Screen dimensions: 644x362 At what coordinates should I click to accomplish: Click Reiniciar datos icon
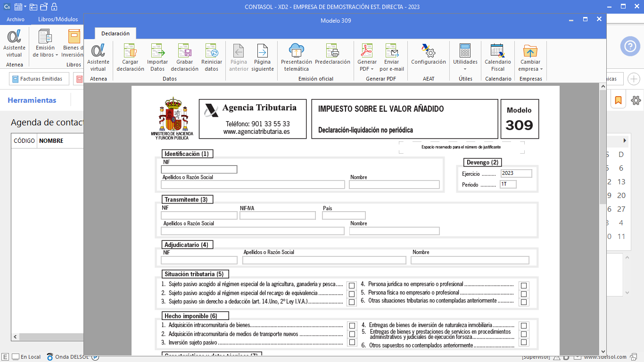tap(212, 51)
